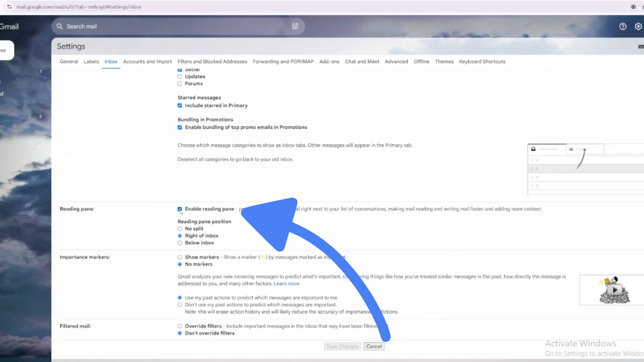Select Don't use my past actions option
Image resolution: width=644 pixels, height=362 pixels.
tap(180, 305)
